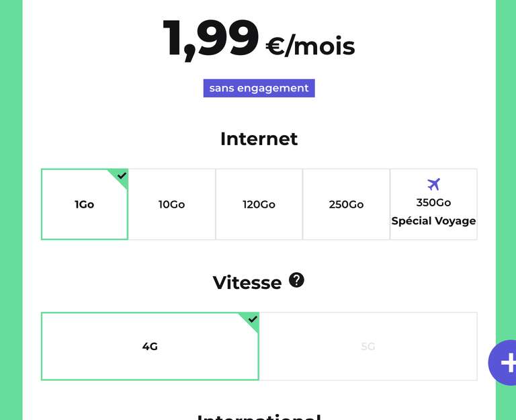This screenshot has height=420, width=516.
Task: Click the "Spécial Voyage" label
Action: pos(433,220)
